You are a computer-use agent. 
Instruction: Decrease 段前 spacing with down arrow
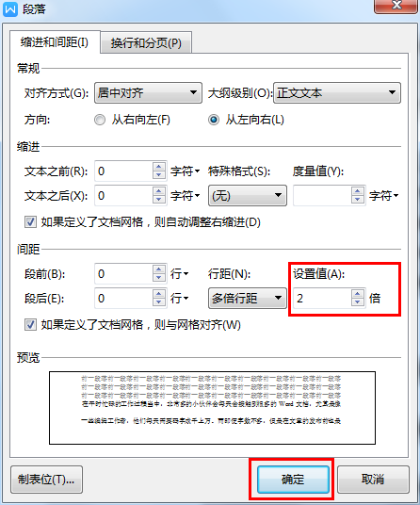click(159, 278)
